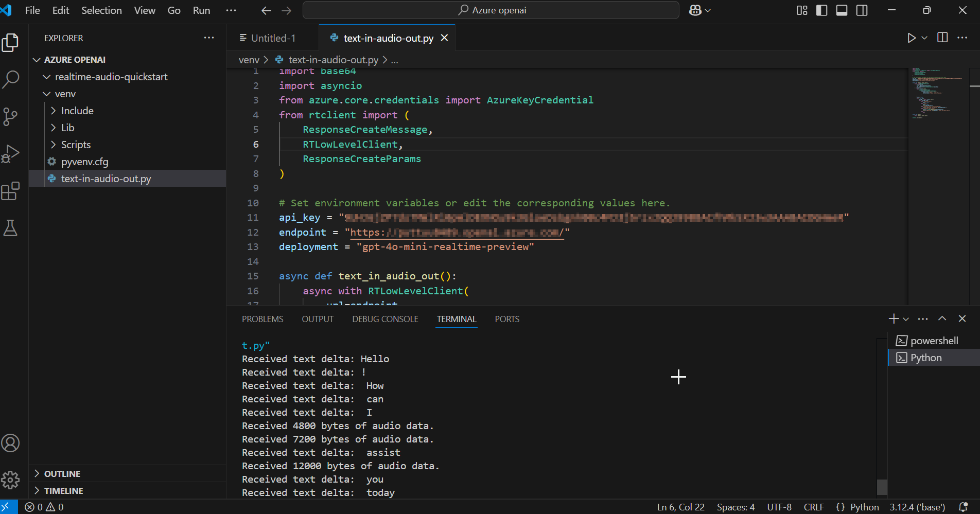Viewport: 980px width, 514px height.
Task: Switch to the Untitled-1 editor tab
Action: click(273, 38)
